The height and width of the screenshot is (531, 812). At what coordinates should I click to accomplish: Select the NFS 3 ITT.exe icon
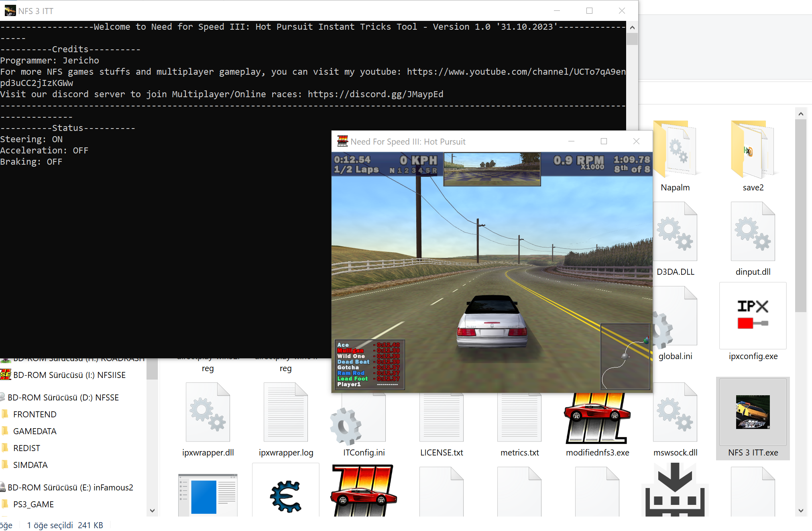[x=753, y=412]
